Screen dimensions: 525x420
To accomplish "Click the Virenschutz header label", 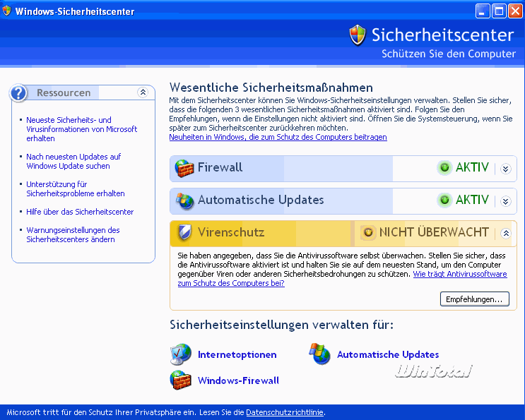I will (231, 232).
